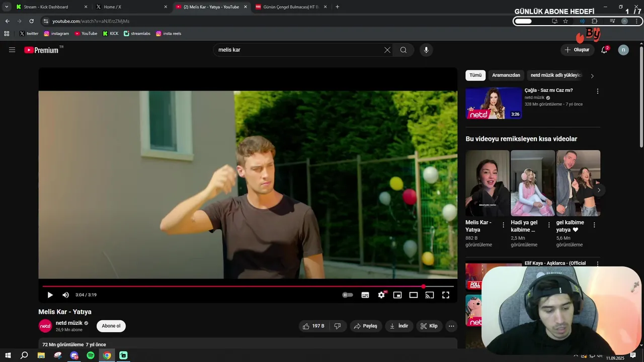Go back in the browser
The width and height of the screenshot is (644, 362).
[x=7, y=21]
